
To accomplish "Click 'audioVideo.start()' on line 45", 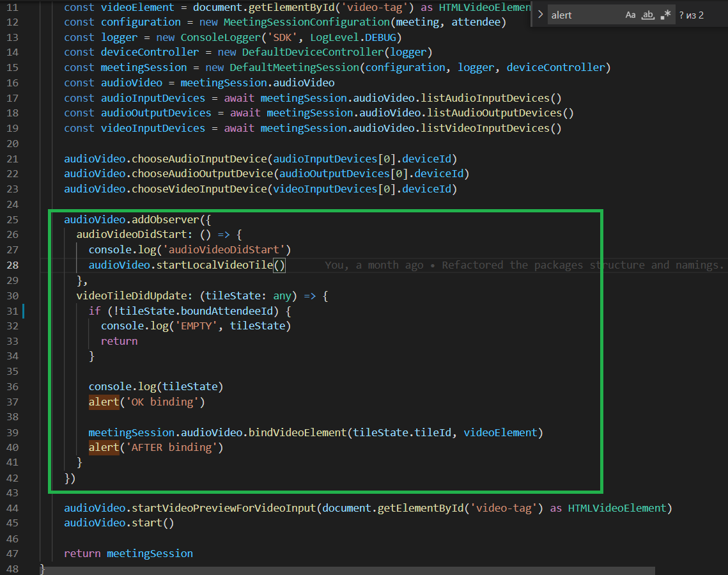I will pos(120,523).
